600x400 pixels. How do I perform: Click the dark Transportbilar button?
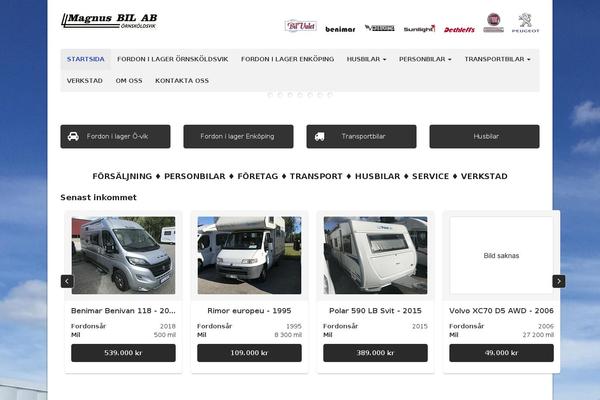[x=361, y=136]
